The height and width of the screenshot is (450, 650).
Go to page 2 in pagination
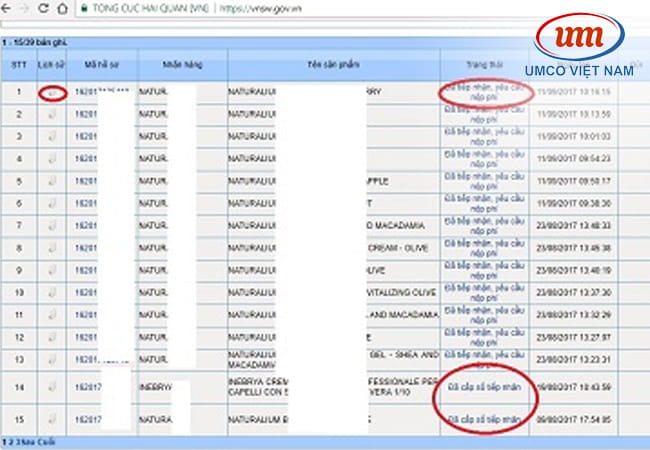pos(11,443)
